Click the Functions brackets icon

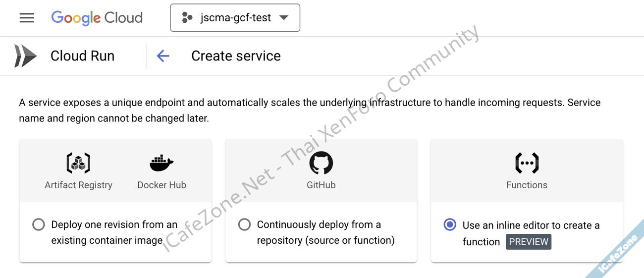coord(527,163)
